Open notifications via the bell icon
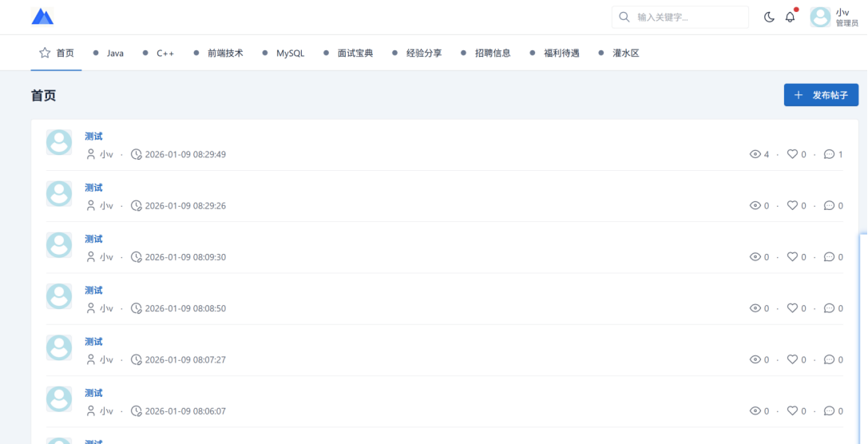 point(790,17)
